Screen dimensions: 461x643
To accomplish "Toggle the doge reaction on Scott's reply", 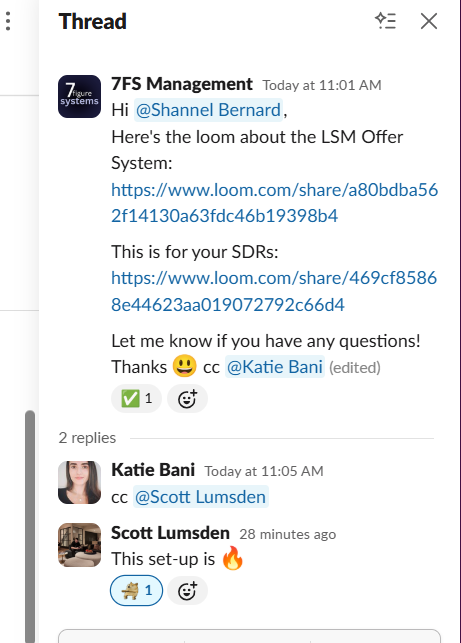I will [x=136, y=591].
